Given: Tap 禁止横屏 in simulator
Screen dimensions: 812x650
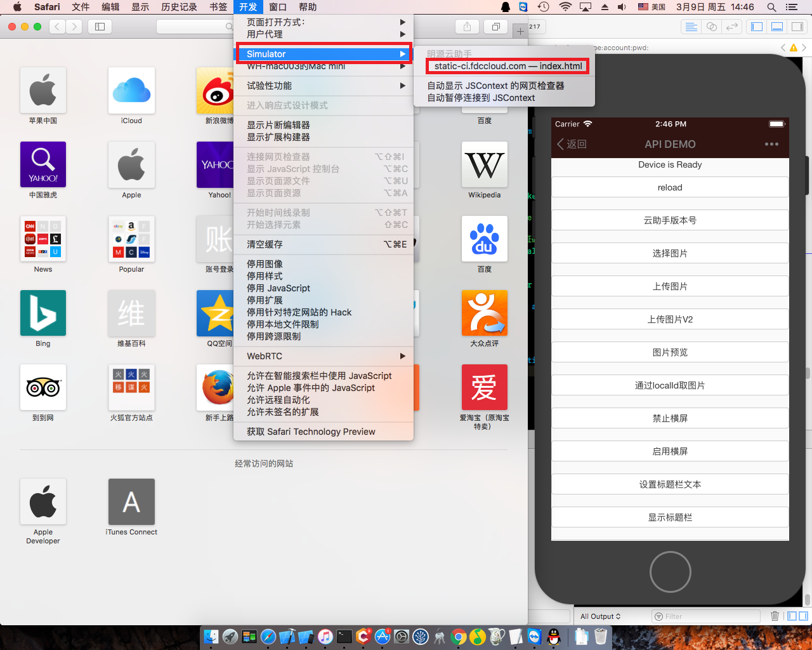Looking at the screenshot, I should 670,418.
